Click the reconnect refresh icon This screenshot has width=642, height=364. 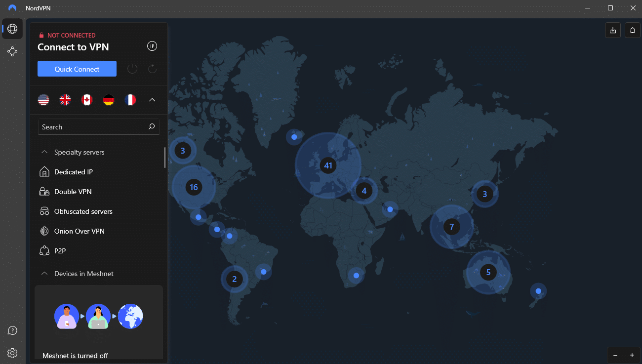152,69
